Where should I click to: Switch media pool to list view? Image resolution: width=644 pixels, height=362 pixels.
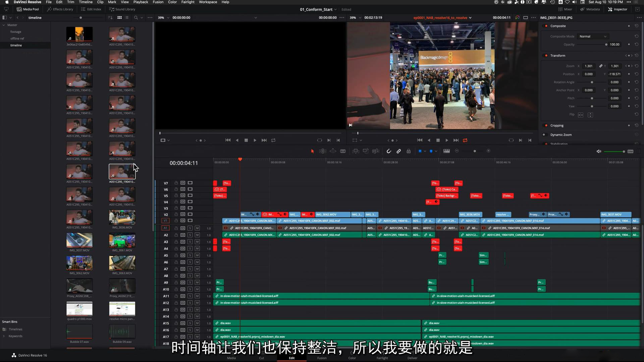pos(127,18)
